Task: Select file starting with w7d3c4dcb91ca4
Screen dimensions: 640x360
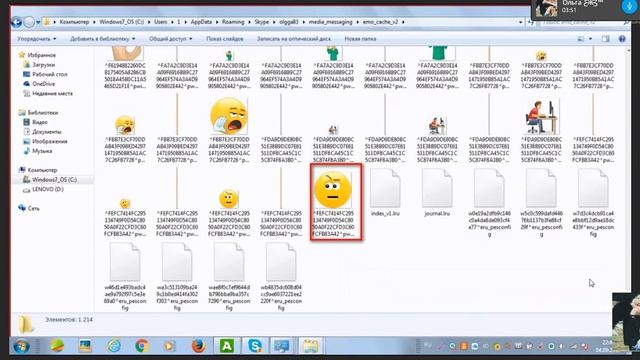Action: tap(593, 203)
